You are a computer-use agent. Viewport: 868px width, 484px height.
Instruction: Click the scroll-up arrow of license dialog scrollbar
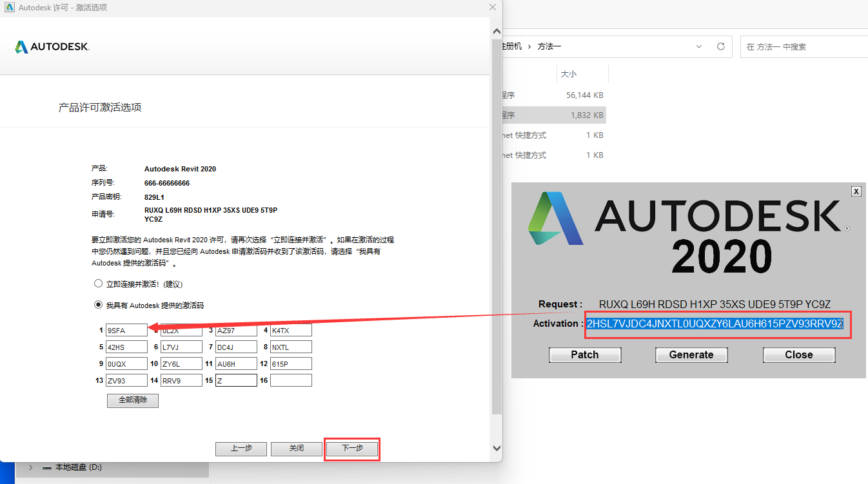pyautogui.click(x=496, y=31)
